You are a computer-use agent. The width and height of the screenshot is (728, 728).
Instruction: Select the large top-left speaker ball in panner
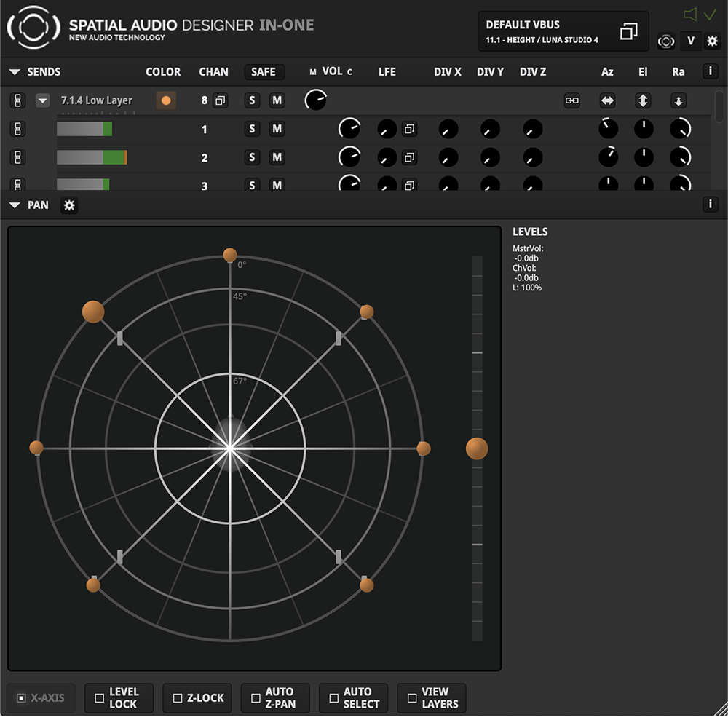point(93,312)
